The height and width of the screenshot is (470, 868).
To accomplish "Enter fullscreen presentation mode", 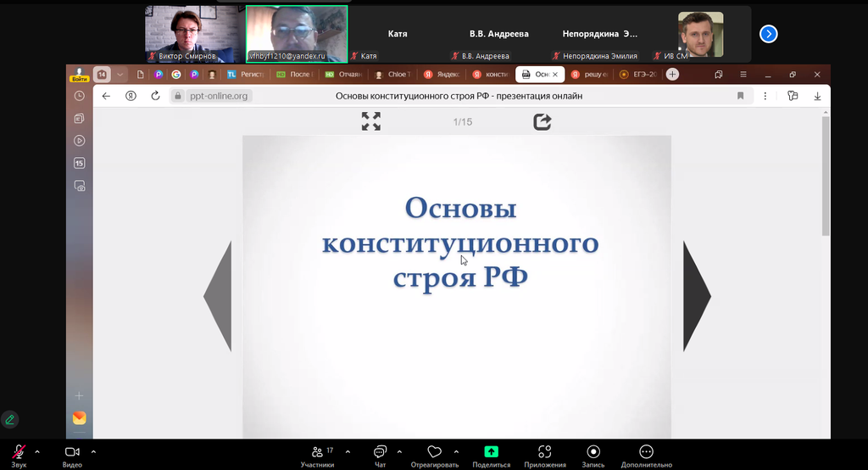I will 370,121.
